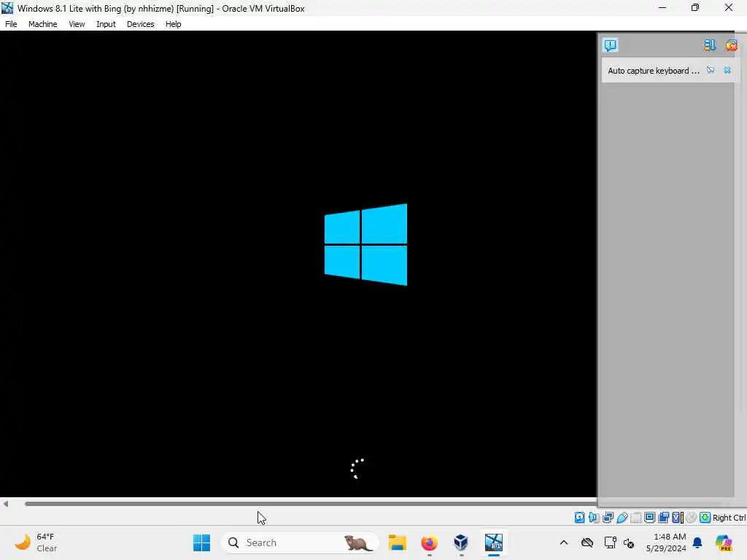Click the USB devices status icon
747x560 pixels.
(622, 518)
